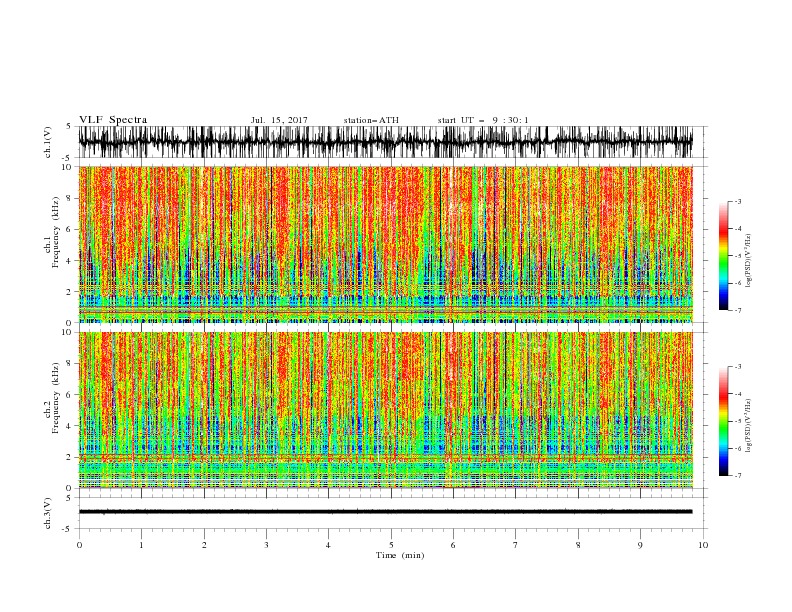Click the log(PSD) label of ch.2 colorbar
The image size is (792, 612).
pyautogui.click(x=748, y=426)
